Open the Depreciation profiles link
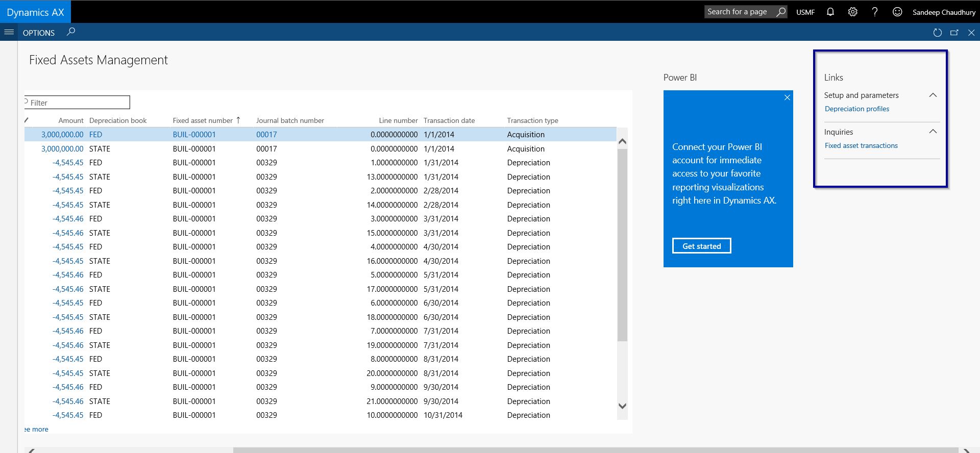This screenshot has height=453, width=980. 856,109
